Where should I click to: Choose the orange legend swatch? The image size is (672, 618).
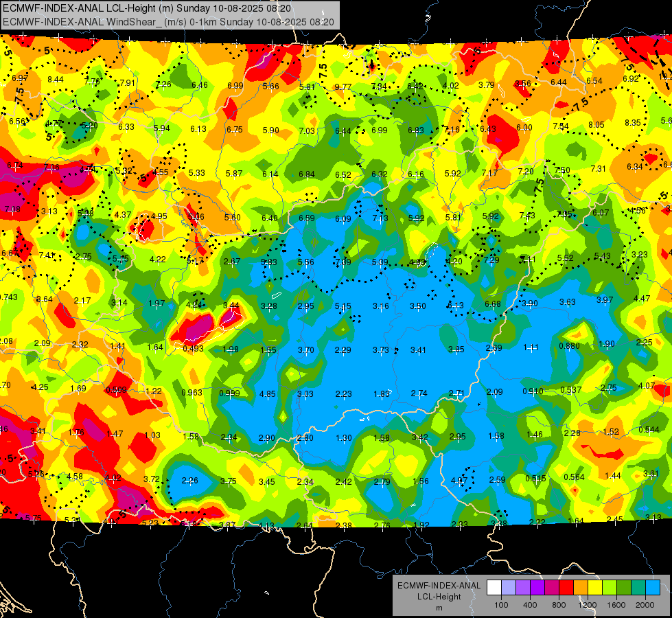[581, 588]
